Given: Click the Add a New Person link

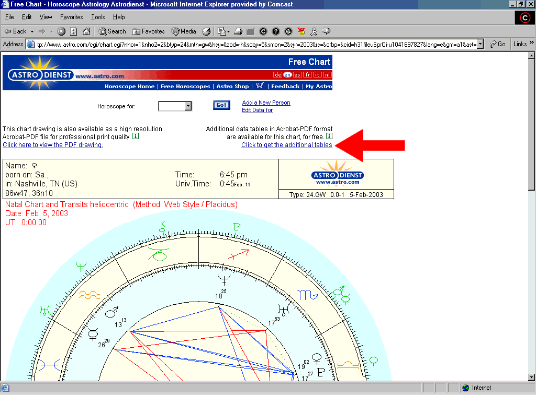Looking at the screenshot, I should coord(266,103).
